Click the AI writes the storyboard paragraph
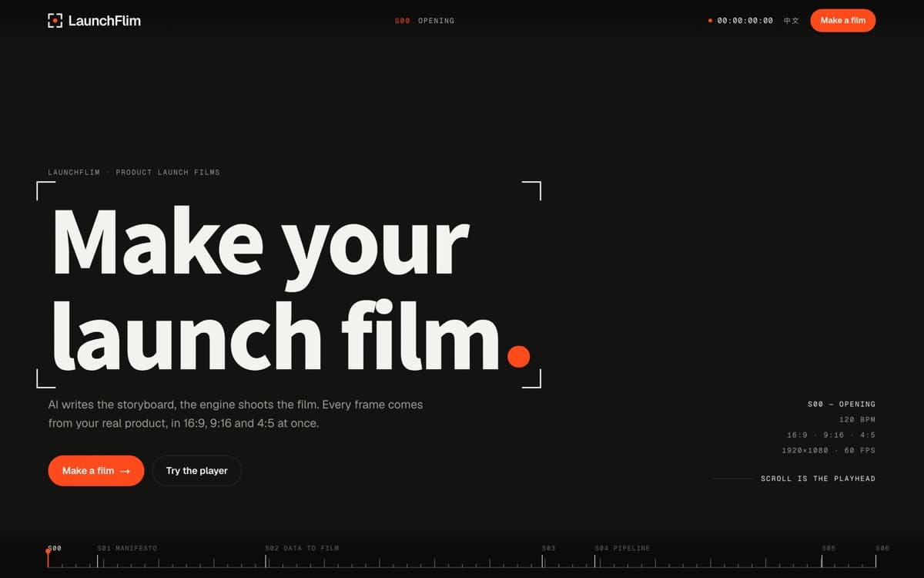924x578 pixels. (236, 414)
